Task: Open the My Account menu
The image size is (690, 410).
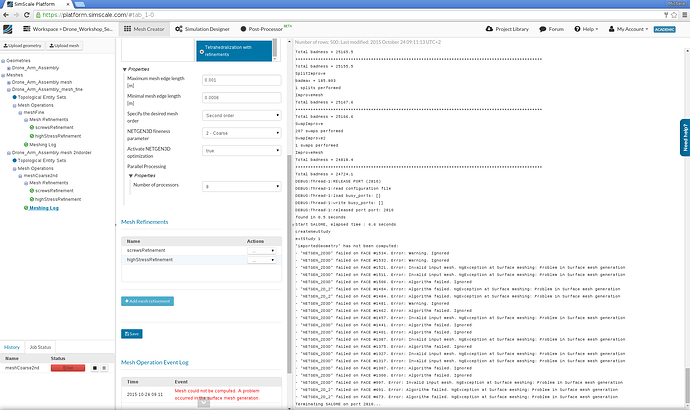Action: [x=628, y=29]
